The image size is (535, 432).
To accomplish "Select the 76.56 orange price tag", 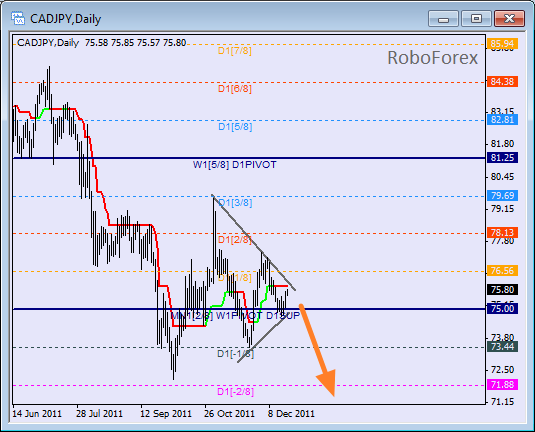I will pyautogui.click(x=503, y=271).
